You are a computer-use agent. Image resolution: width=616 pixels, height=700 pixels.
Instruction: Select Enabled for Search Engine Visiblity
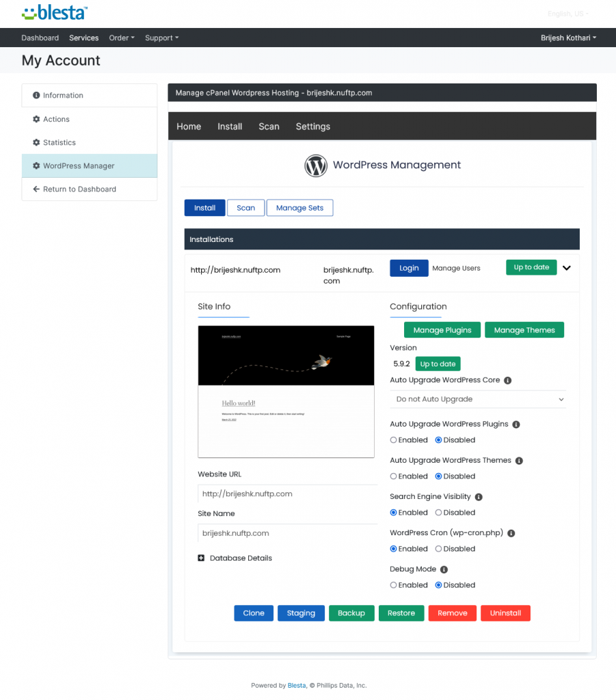tap(393, 513)
